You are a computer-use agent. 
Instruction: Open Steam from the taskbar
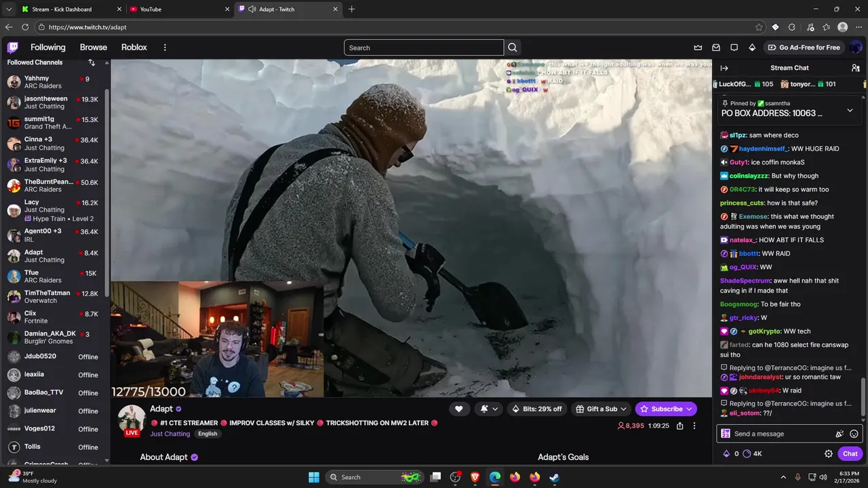[554, 477]
